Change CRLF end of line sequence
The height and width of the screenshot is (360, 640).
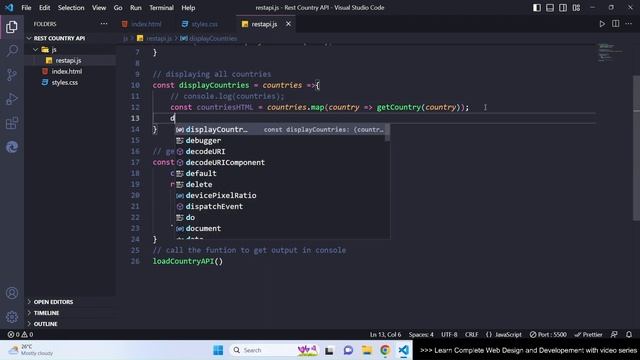pyautogui.click(x=471, y=335)
